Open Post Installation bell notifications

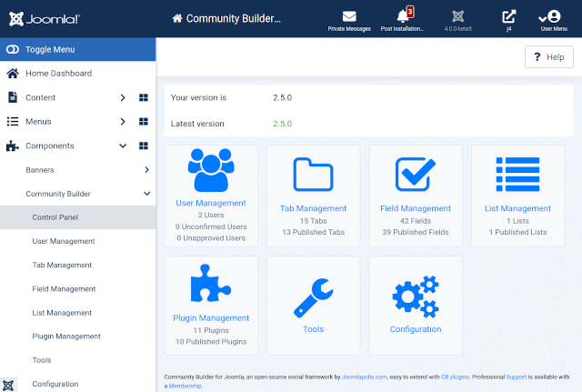pos(403,16)
